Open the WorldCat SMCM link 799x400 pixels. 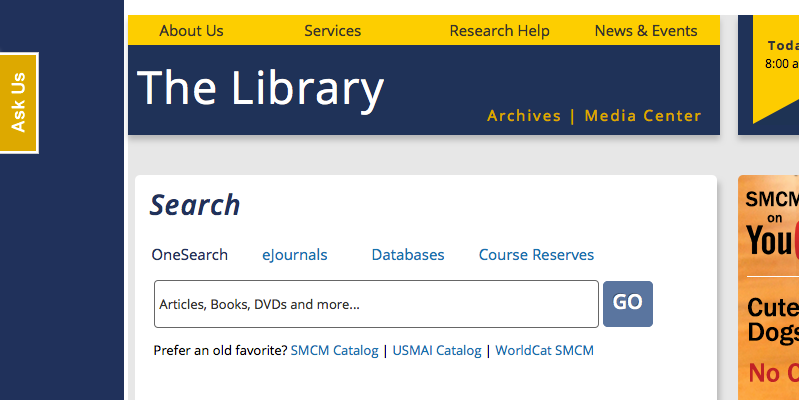click(544, 351)
